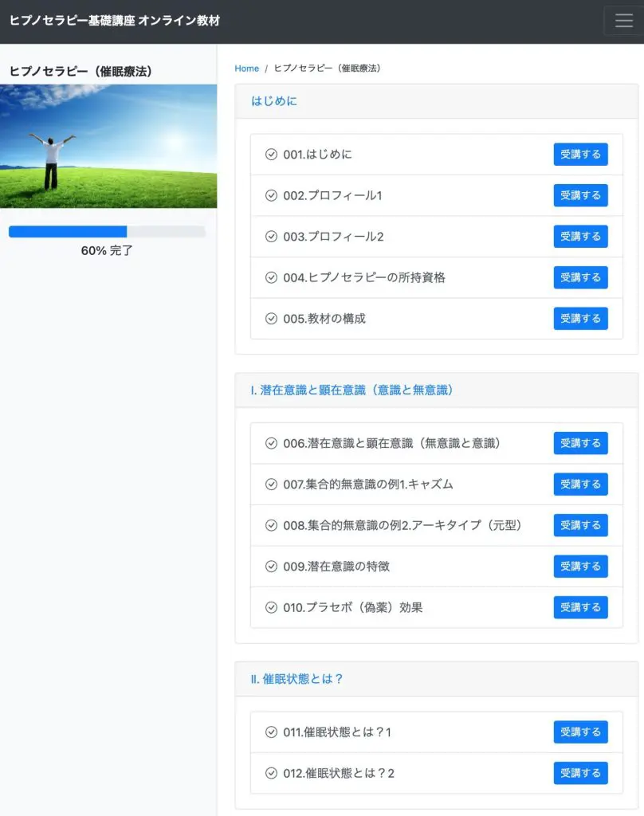The image size is (644, 816).
Task: Click the course thumbnail image of the meadow
Action: [x=108, y=146]
